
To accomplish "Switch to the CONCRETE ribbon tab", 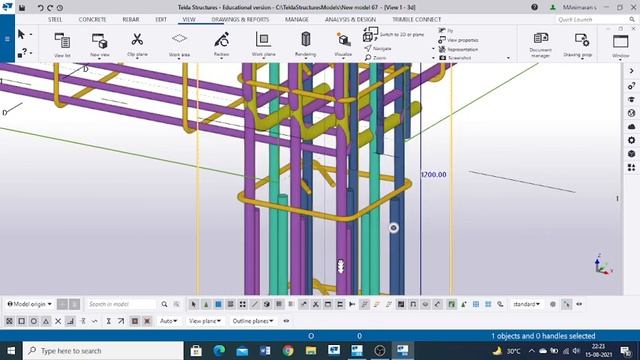I will pos(92,19).
